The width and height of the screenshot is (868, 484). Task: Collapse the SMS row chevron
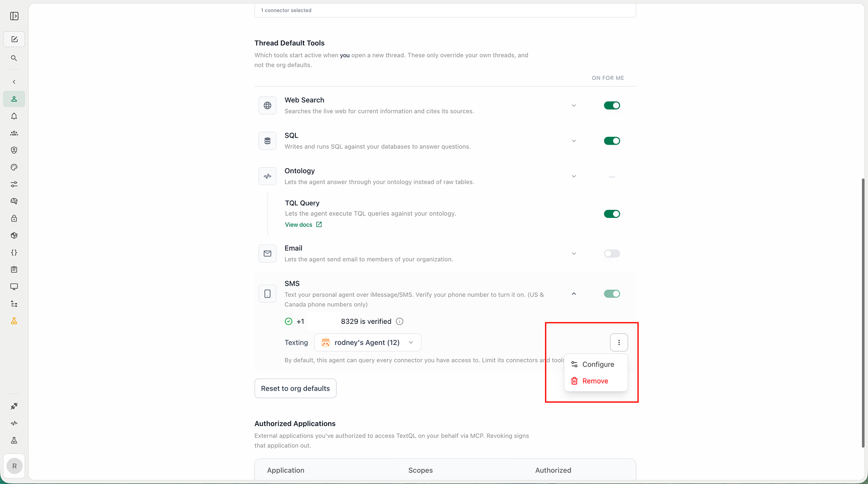coord(574,294)
